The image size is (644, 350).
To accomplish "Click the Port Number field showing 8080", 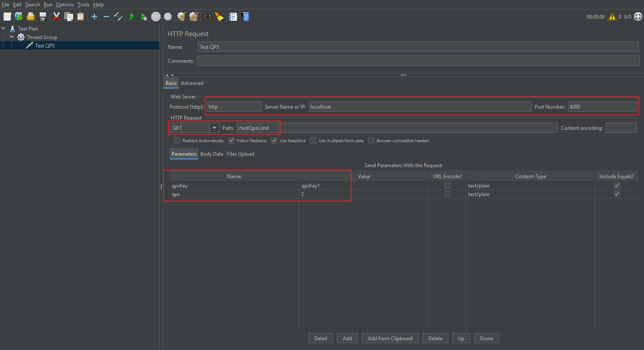I will [x=602, y=106].
